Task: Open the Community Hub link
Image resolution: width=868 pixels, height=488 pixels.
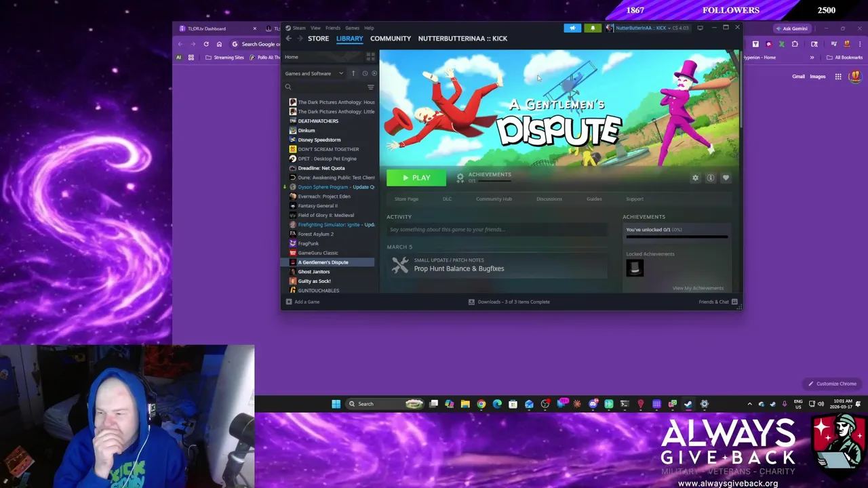Action: pos(494,199)
